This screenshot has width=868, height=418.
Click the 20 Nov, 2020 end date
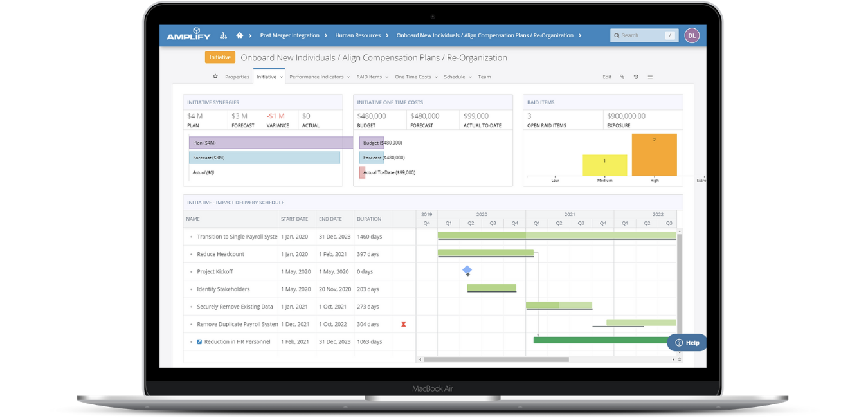[335, 289]
